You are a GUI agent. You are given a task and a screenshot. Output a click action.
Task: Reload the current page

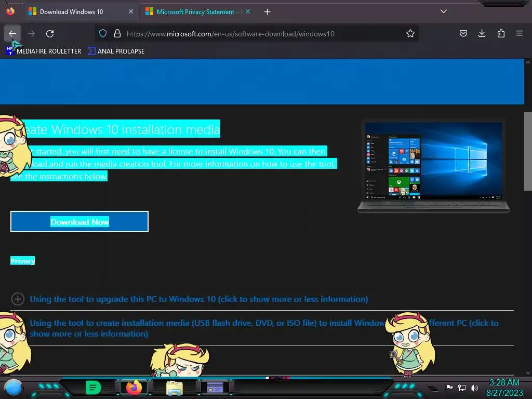point(50,34)
